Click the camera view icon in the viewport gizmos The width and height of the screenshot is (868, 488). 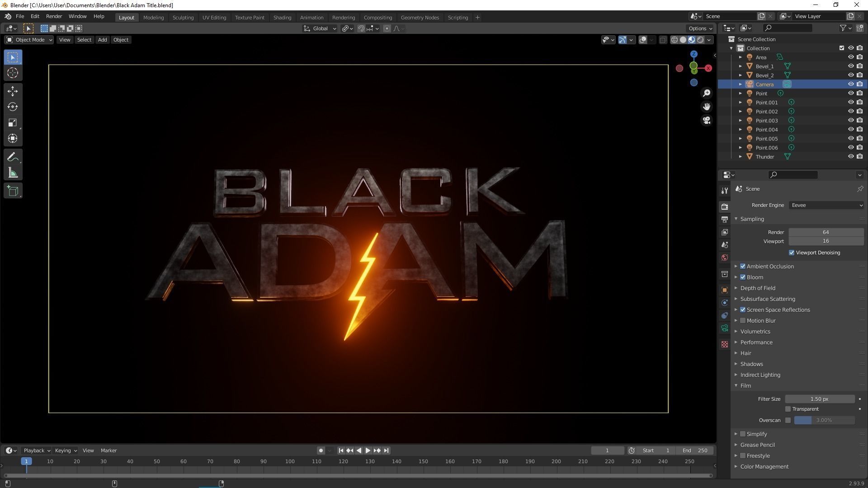coord(707,120)
